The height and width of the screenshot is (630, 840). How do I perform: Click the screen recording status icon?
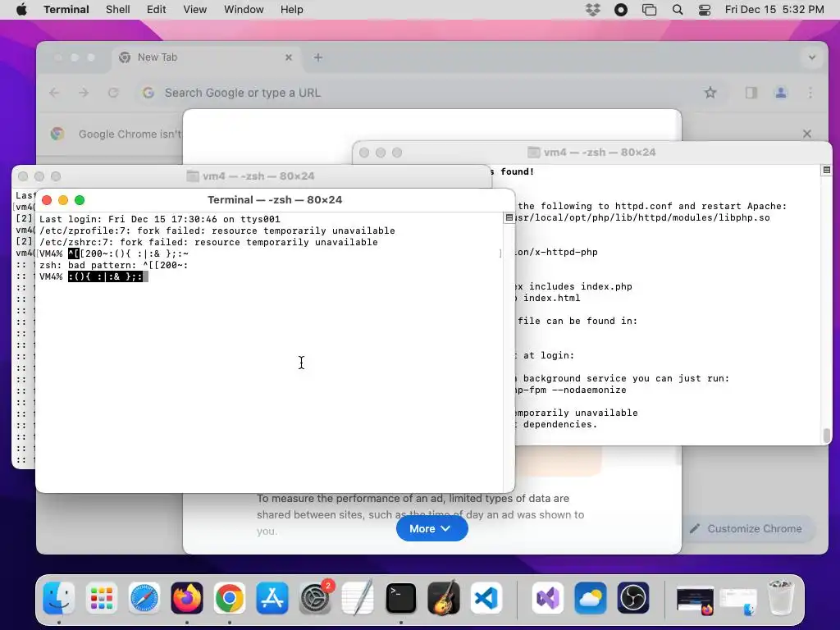pyautogui.click(x=621, y=10)
